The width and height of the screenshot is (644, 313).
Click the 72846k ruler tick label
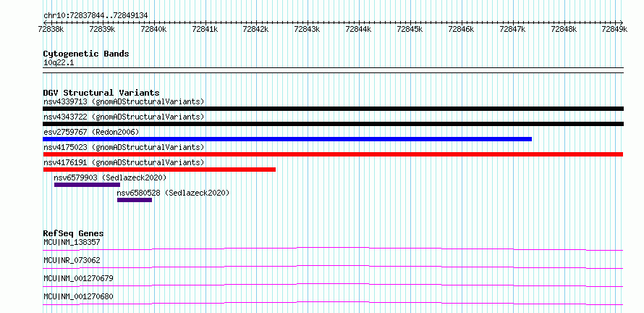[461, 29]
